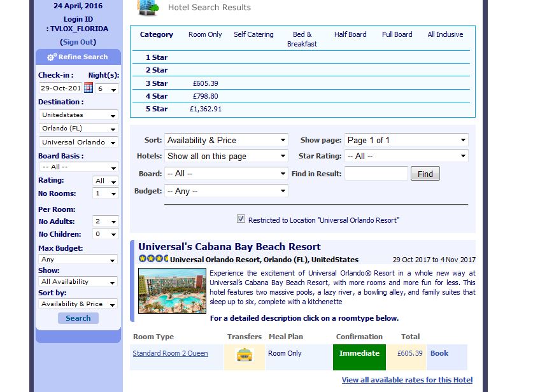The height and width of the screenshot is (392, 540).
Task: Toggle Restricted to Location checkbox
Action: 241,218
